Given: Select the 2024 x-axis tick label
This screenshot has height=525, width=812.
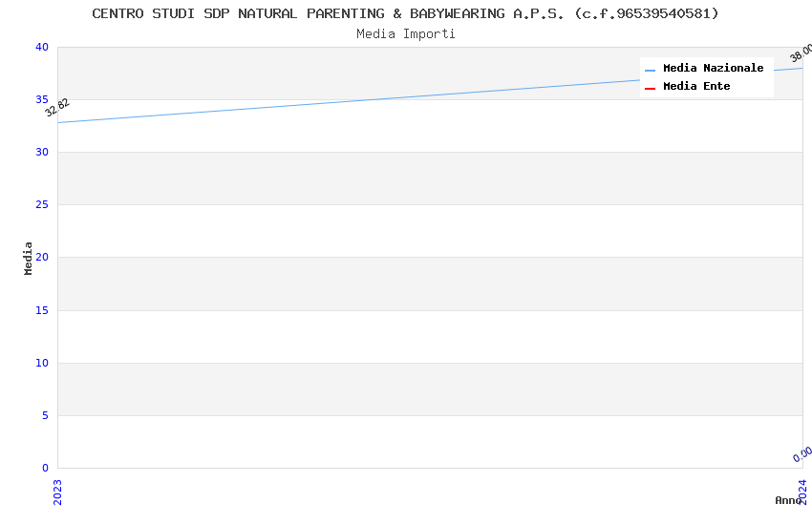Looking at the screenshot, I should 802,491.
